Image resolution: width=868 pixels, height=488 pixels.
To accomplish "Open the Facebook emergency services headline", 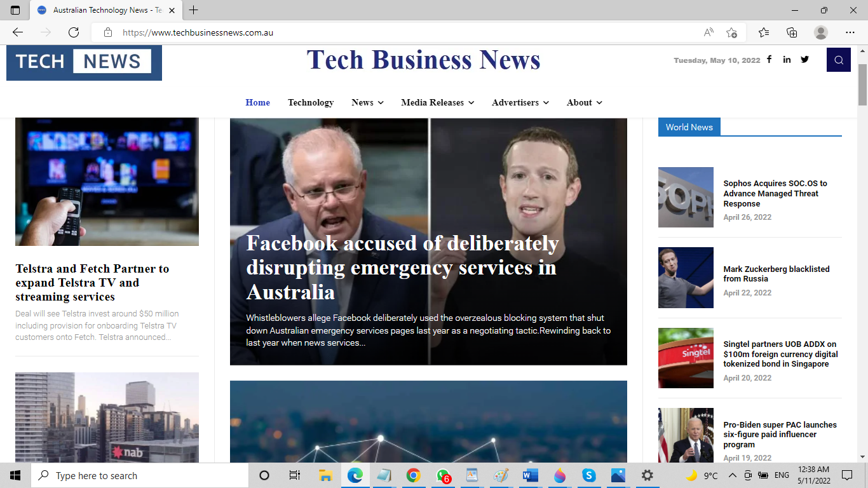I will [x=402, y=268].
